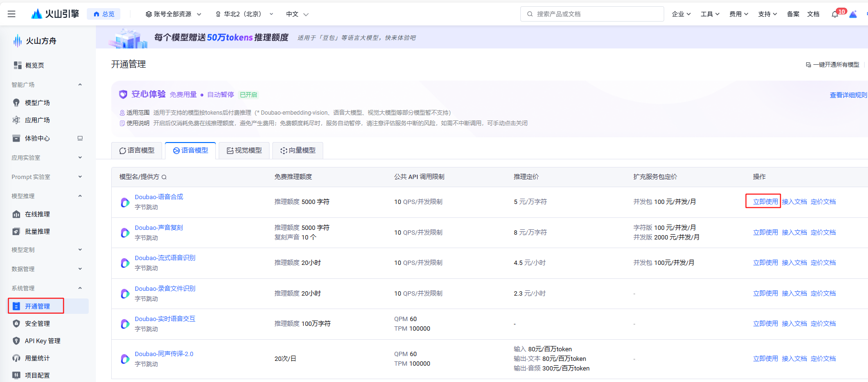Click 立即使用 for Doubao-语音合成
Screen dimensions: 868x382
point(765,202)
